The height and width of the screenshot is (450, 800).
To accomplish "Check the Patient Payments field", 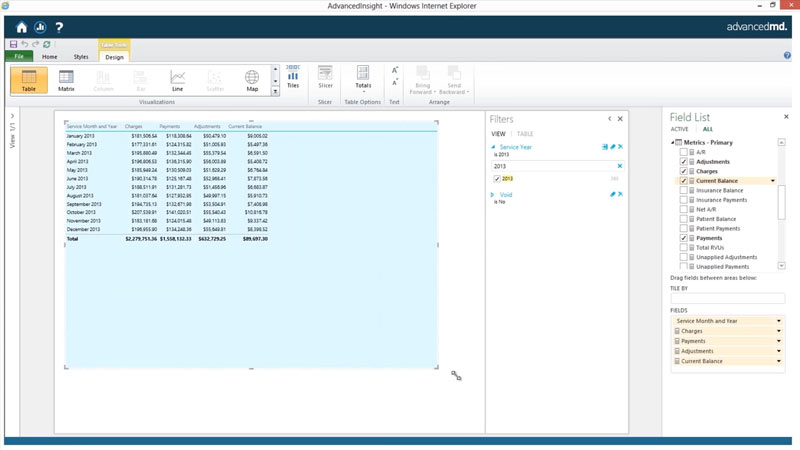I will tap(684, 229).
